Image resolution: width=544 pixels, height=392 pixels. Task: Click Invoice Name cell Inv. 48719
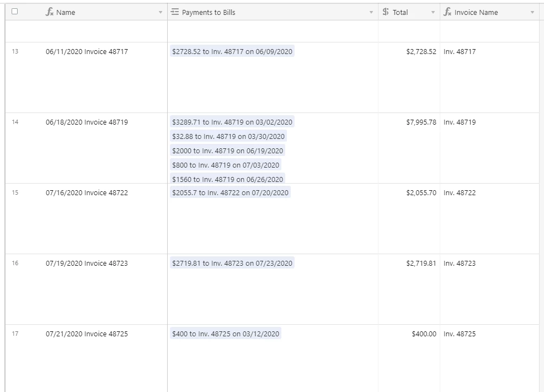pyautogui.click(x=489, y=148)
